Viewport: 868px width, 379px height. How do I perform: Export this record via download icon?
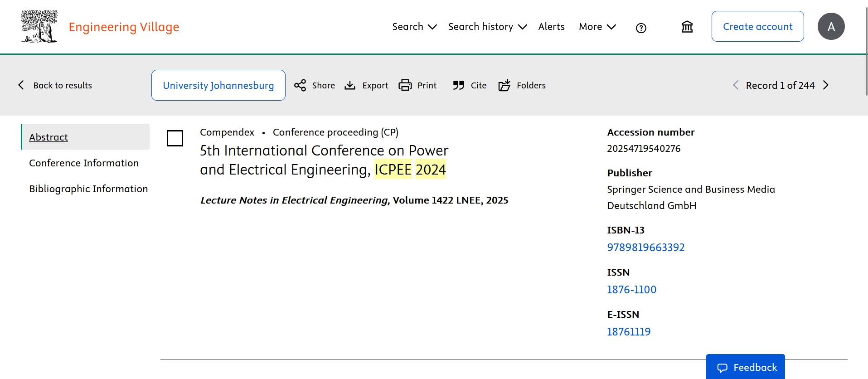pos(350,85)
